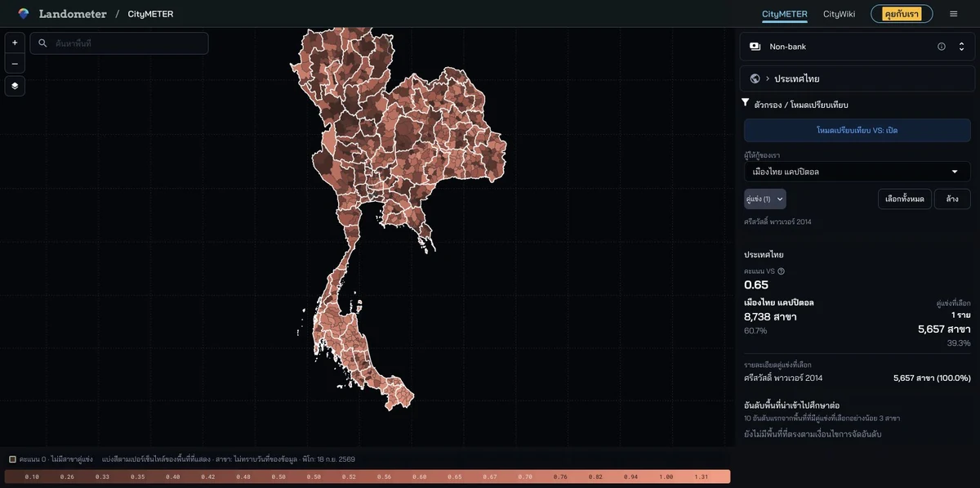Screen dimensions: 980x488
Task: Click the 5,657 สาขา (100.0%) detail value
Action: 932,378
